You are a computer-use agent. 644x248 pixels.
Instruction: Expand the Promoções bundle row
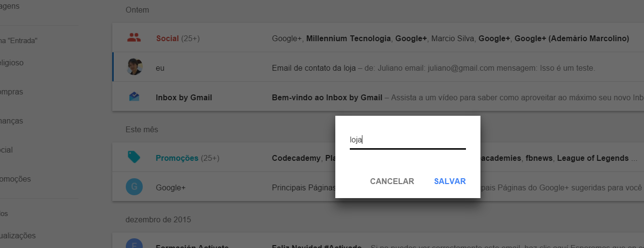coord(378,157)
